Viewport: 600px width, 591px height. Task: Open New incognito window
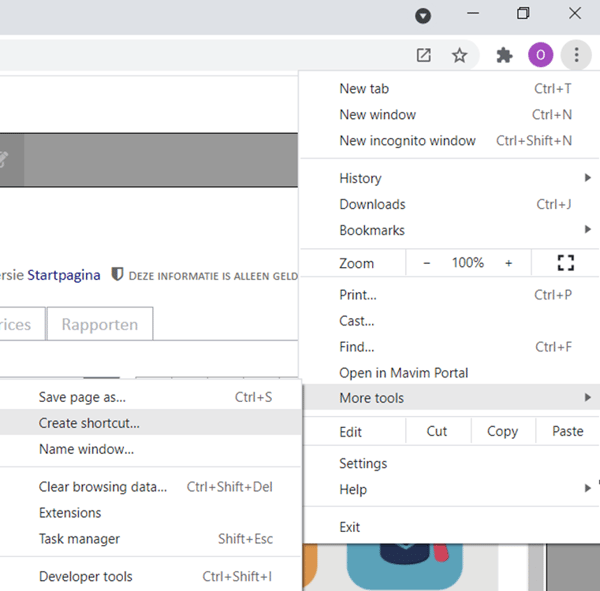click(407, 141)
